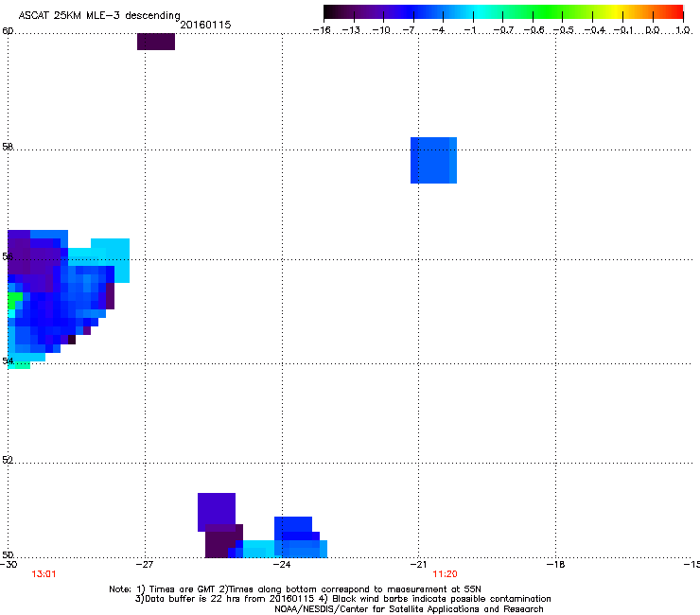This screenshot has width=700, height=615.
Task: Click longitude axis label "-18"
Action: click(x=555, y=565)
